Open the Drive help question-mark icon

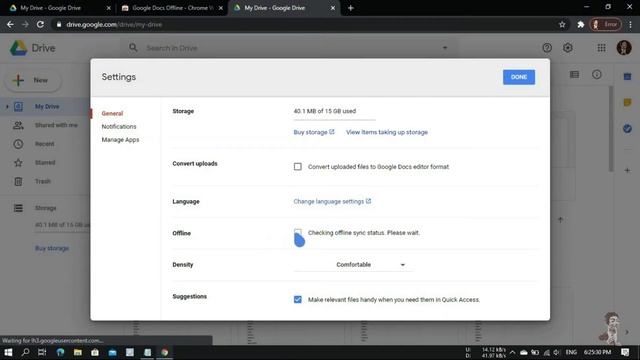point(547,48)
